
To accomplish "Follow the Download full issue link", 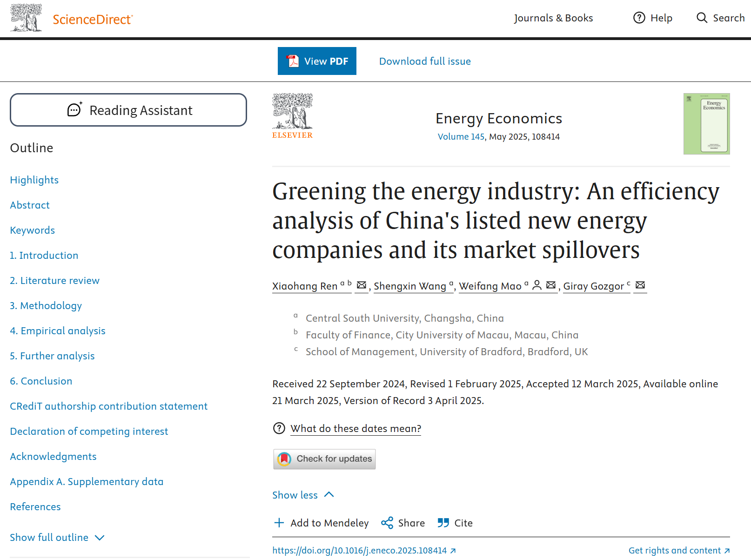I will (x=424, y=61).
